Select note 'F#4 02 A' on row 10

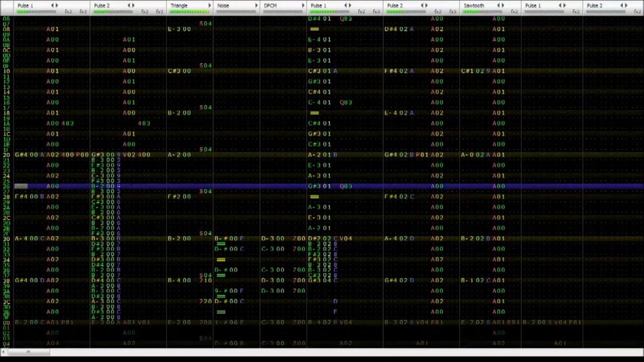[399, 71]
